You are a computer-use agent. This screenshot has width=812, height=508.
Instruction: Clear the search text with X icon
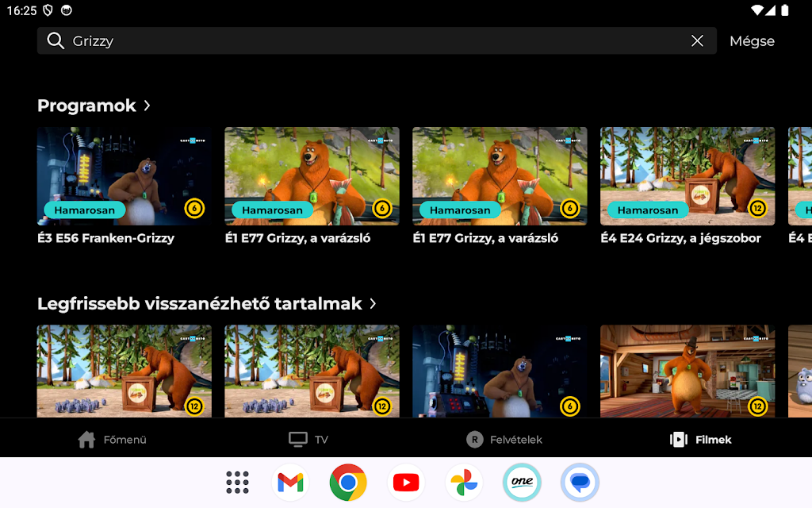(697, 41)
